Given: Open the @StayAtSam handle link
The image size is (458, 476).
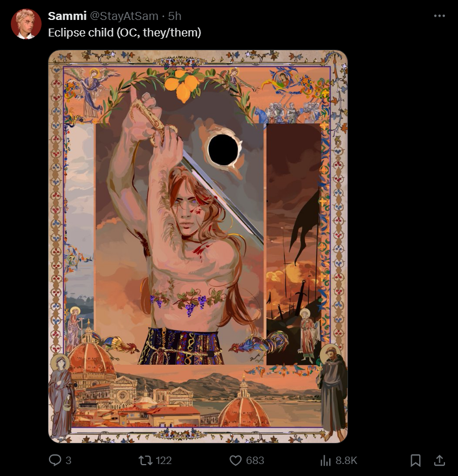Looking at the screenshot, I should [x=124, y=16].
